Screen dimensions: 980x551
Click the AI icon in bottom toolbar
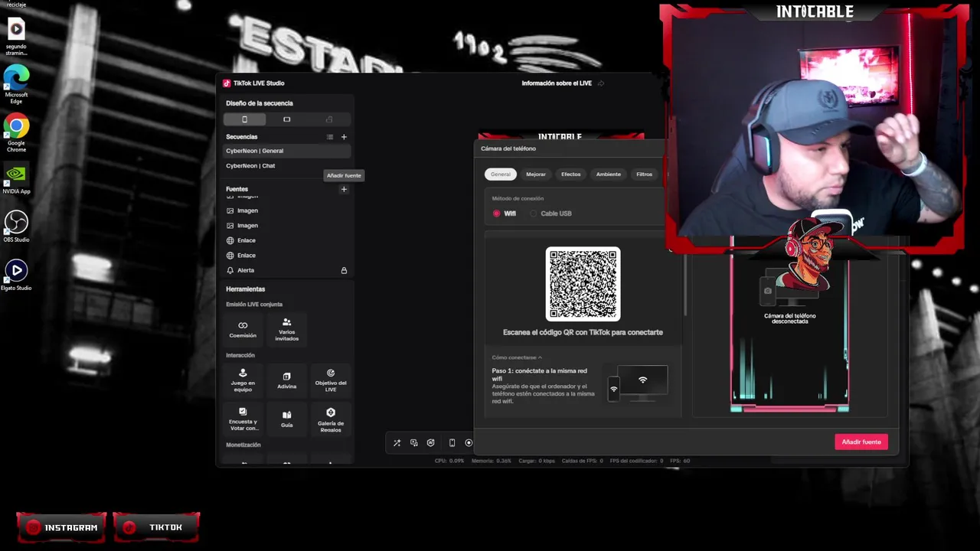coord(431,443)
